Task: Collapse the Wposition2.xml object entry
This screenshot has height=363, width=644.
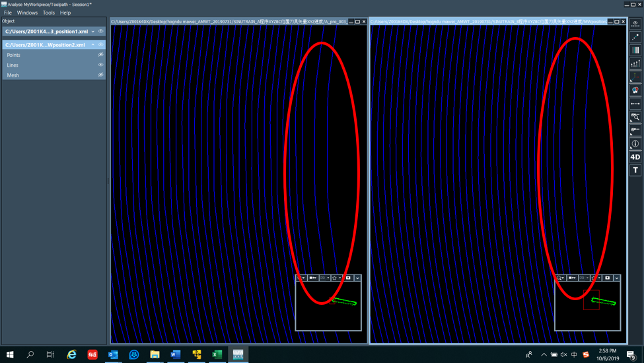Action: [x=93, y=44]
